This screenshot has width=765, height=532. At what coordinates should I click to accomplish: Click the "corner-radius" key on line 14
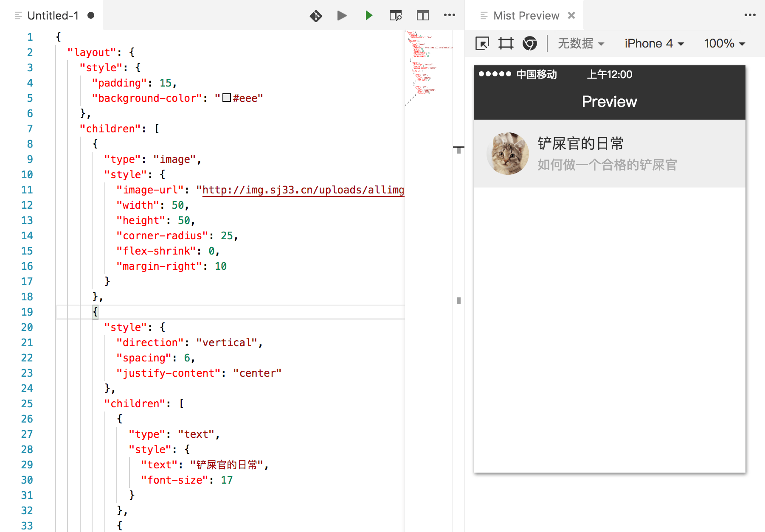(162, 235)
